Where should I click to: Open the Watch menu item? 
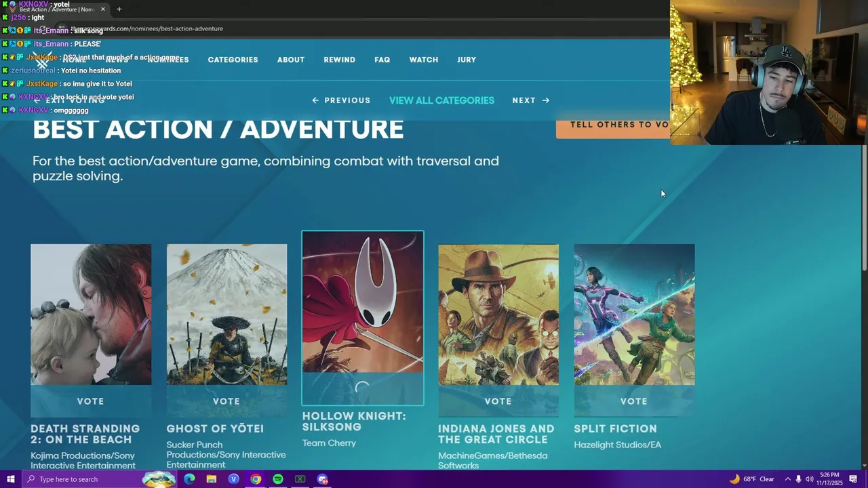coord(424,60)
